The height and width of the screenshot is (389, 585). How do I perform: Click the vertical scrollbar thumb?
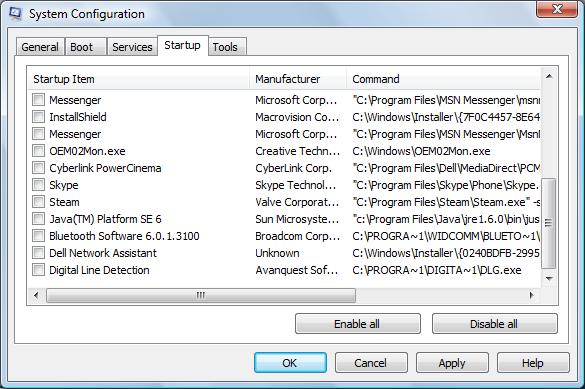click(x=548, y=223)
